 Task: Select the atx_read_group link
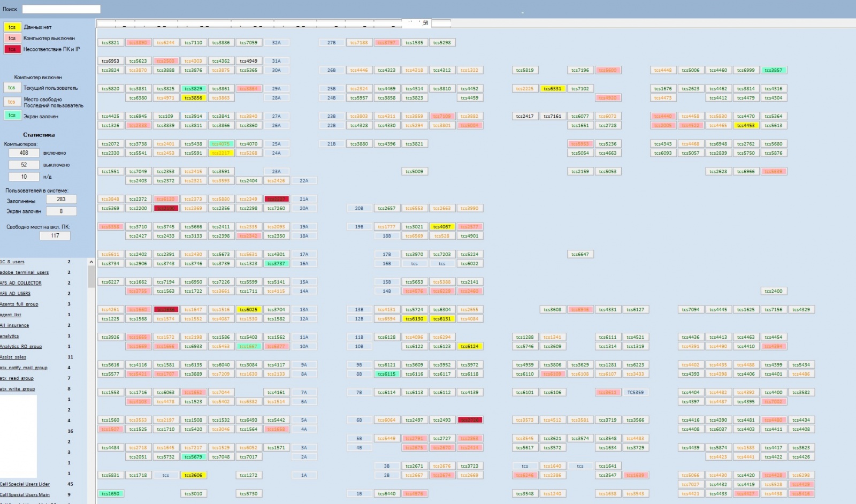click(x=17, y=378)
